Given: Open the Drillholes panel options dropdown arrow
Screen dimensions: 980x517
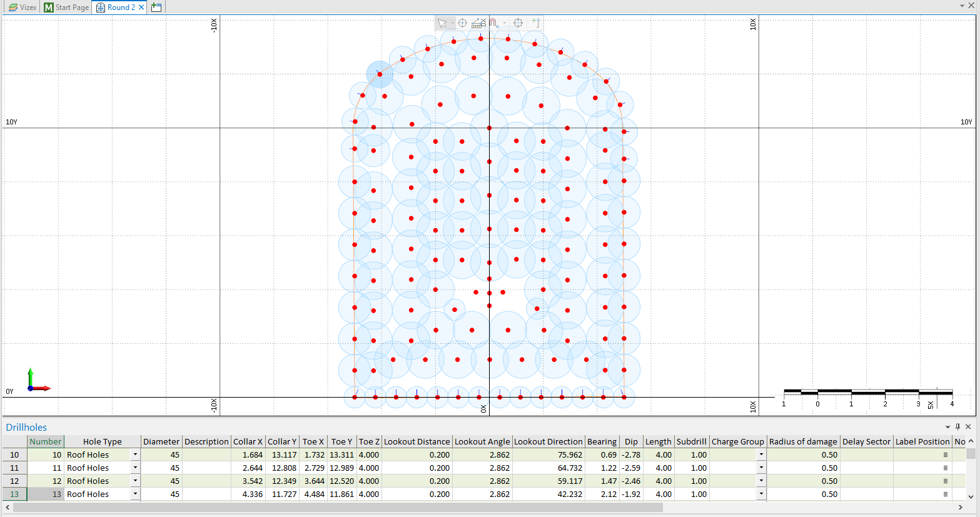Looking at the screenshot, I should pos(947,427).
